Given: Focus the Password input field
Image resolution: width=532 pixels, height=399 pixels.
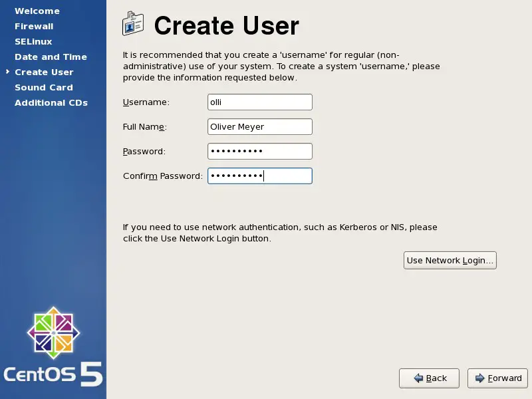Looking at the screenshot, I should coord(260,152).
